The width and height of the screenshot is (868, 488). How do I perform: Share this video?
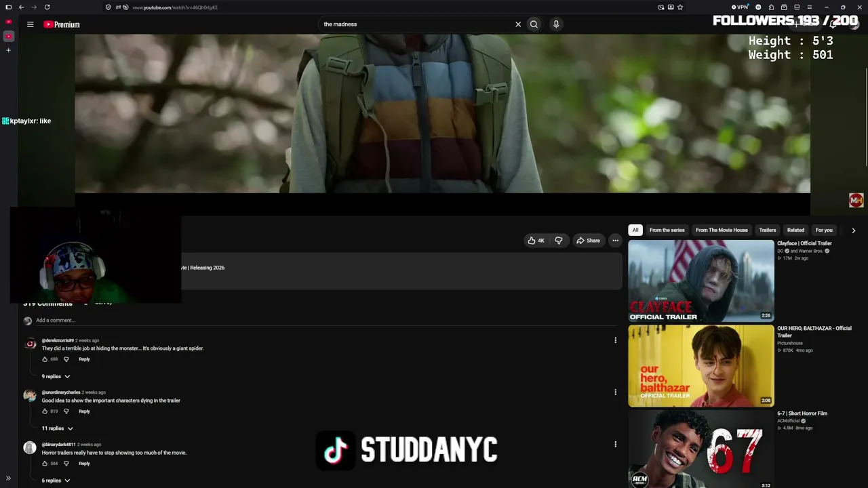click(x=588, y=241)
